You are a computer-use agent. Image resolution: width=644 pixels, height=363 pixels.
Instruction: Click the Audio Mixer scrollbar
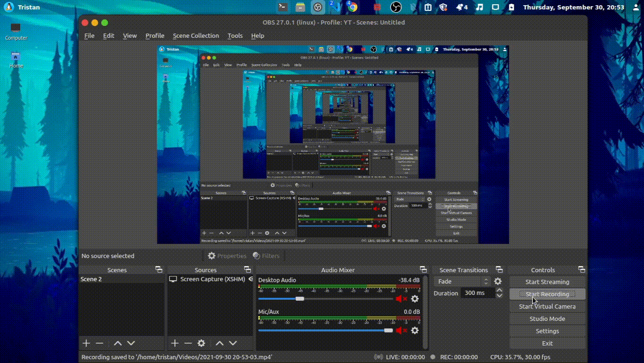pyautogui.click(x=425, y=312)
